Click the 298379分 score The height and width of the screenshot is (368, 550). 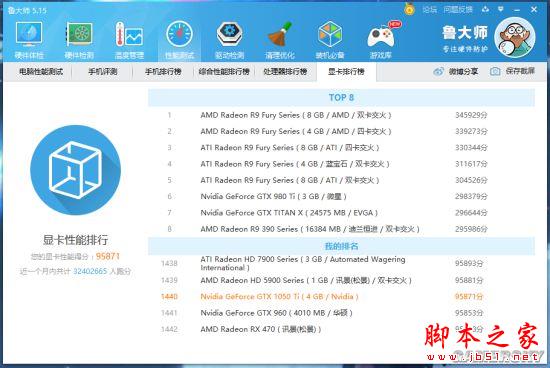click(x=471, y=196)
